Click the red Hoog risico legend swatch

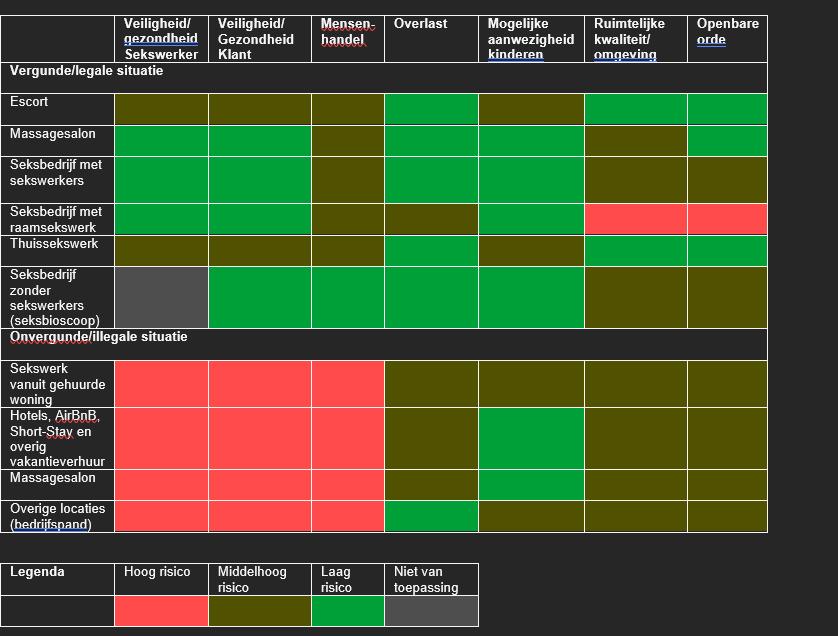click(x=161, y=611)
